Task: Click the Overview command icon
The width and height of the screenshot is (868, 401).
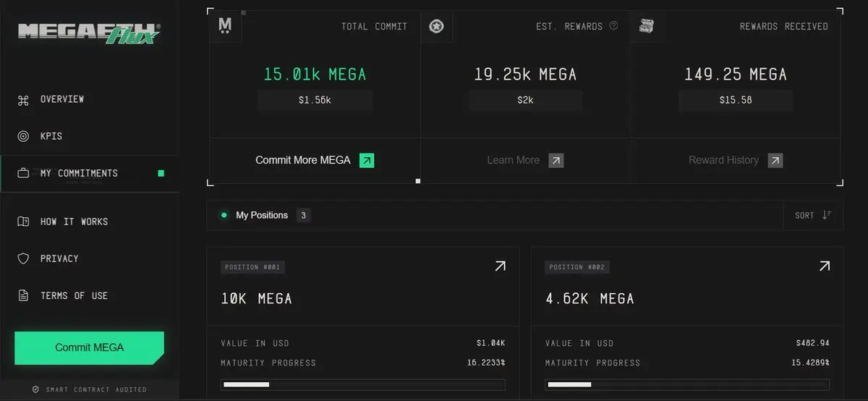Action: click(x=23, y=100)
